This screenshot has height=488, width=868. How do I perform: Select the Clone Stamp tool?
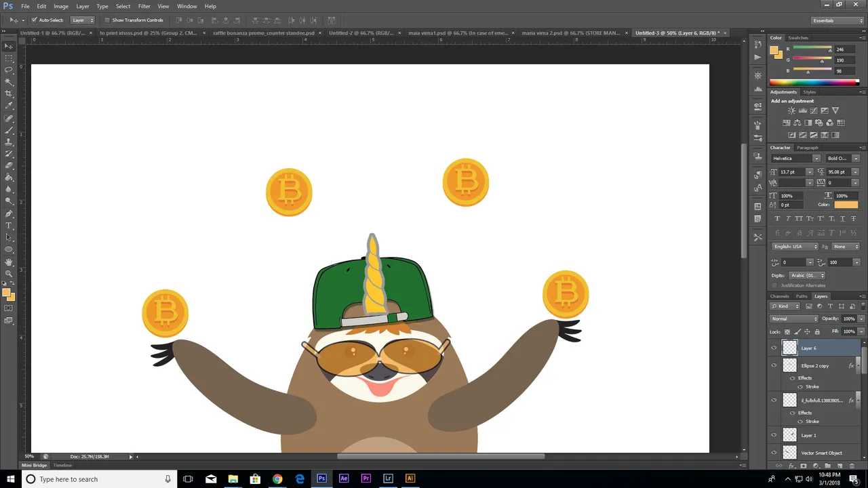(x=9, y=142)
